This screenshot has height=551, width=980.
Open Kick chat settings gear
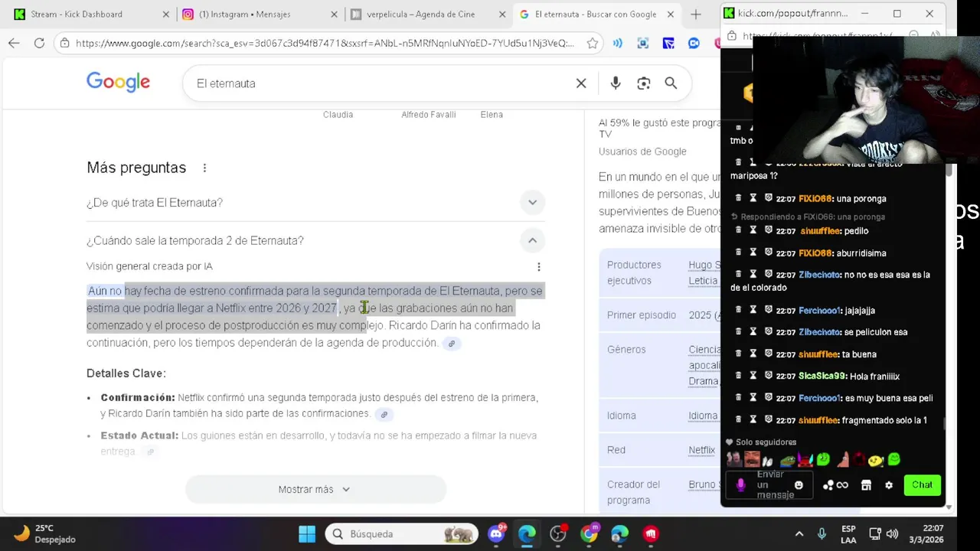point(889,485)
